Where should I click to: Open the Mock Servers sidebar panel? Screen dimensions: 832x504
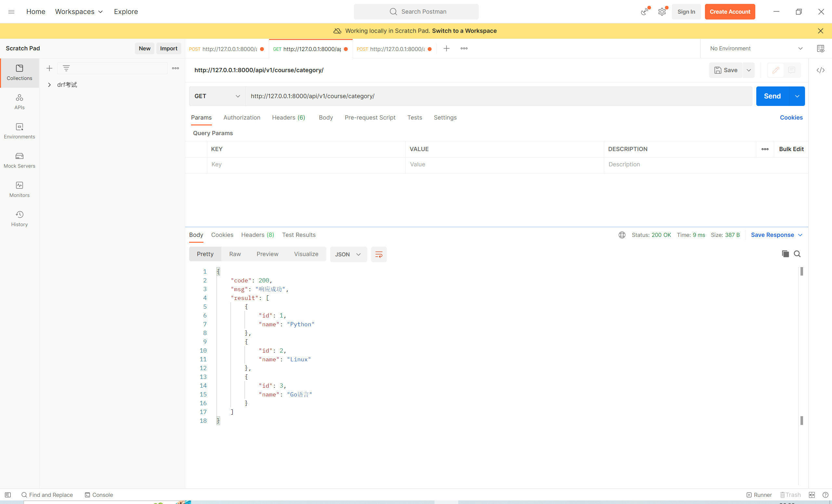click(x=19, y=160)
